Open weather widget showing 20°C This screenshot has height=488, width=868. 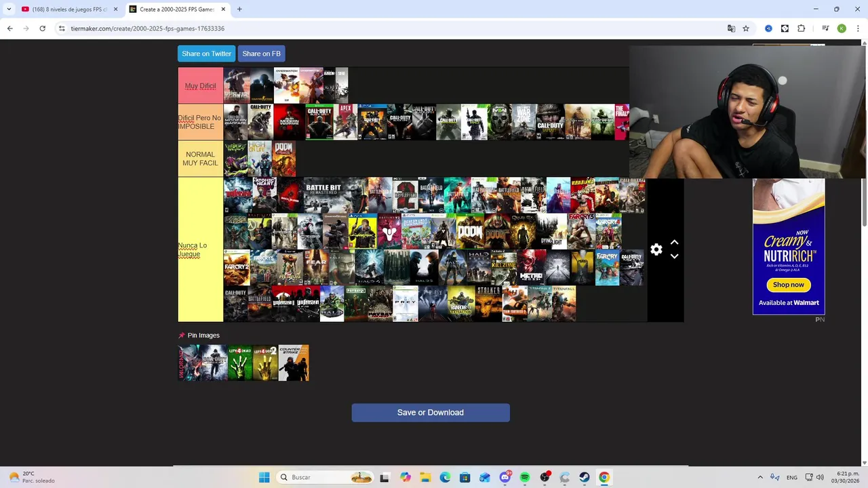point(31,477)
